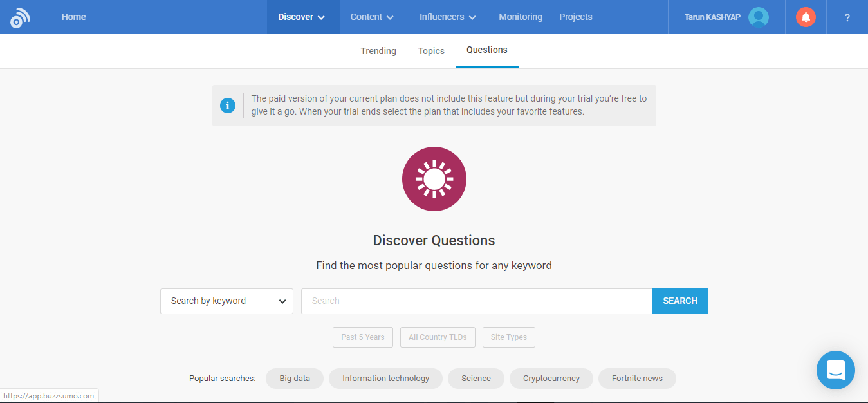Expand the Influencers dropdown menu
Image resolution: width=868 pixels, height=403 pixels.
click(447, 17)
